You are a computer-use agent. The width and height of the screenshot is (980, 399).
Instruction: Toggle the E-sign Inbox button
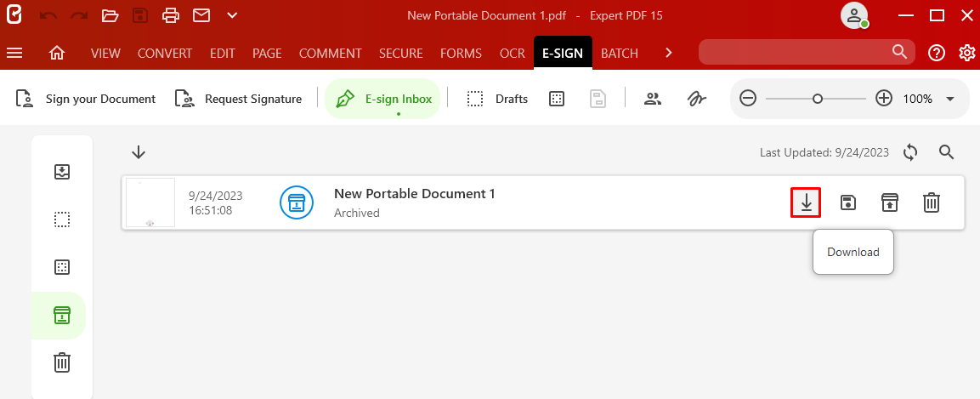pos(382,99)
